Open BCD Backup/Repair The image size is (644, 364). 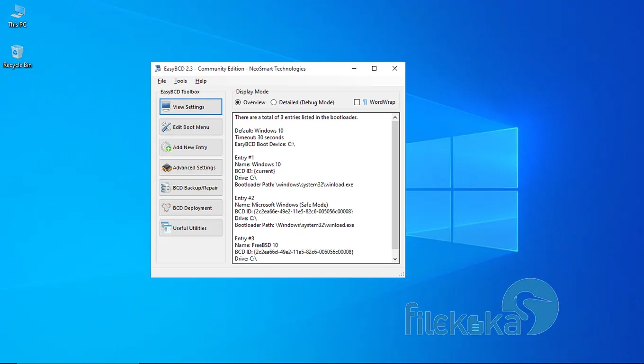190,188
